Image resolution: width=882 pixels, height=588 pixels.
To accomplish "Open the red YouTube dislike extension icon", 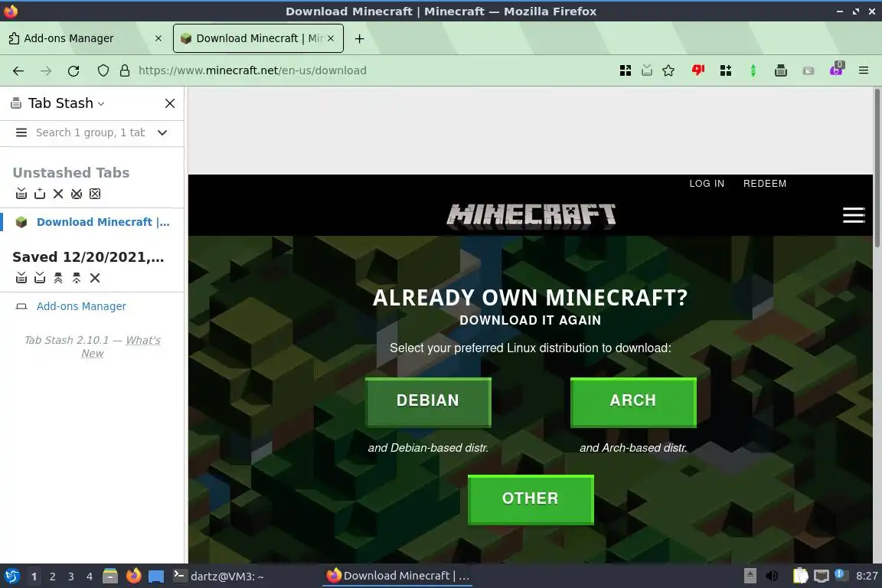I will coord(698,70).
